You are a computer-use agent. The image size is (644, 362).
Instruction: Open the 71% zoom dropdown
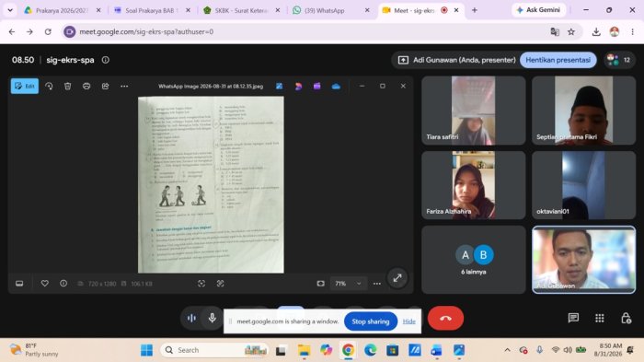[348, 284]
